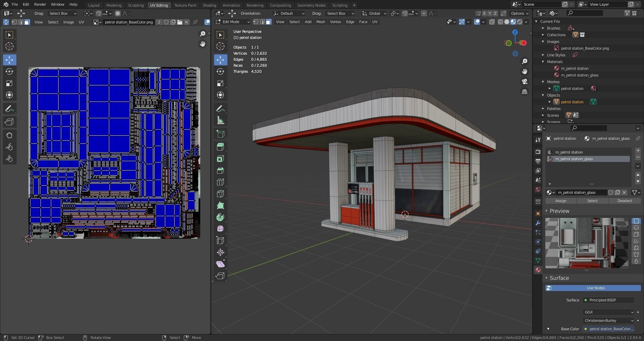The image size is (644, 341).
Task: Select the Loop Cut tool
Action: pyautogui.click(x=220, y=182)
